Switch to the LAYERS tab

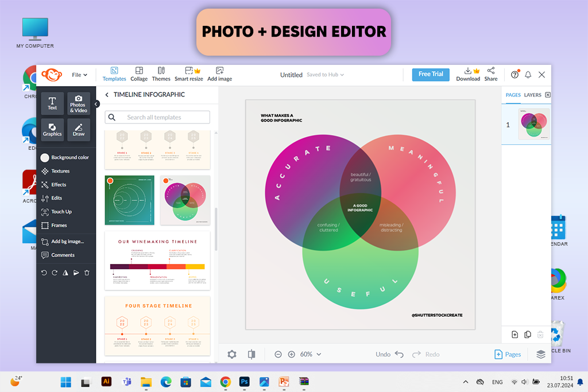click(532, 95)
